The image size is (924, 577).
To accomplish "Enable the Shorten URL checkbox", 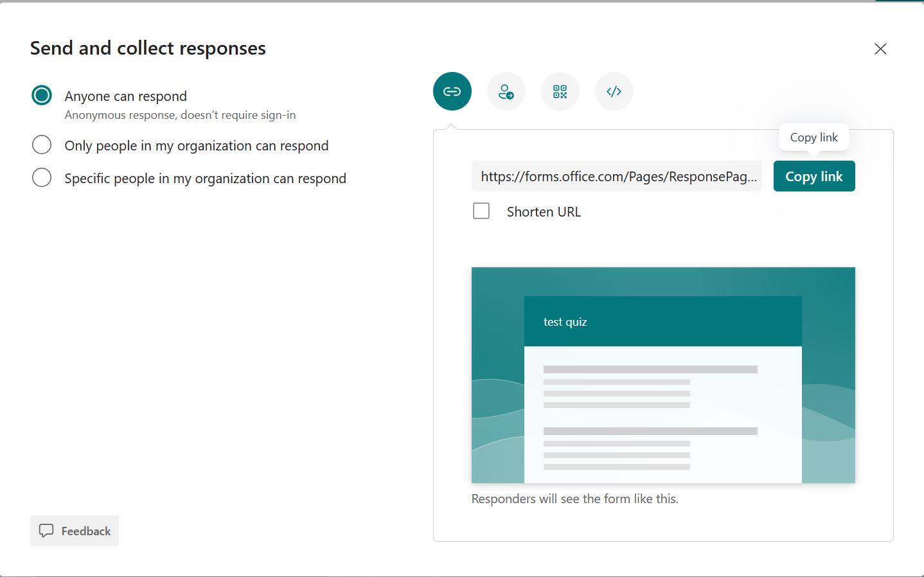I will pos(481,211).
